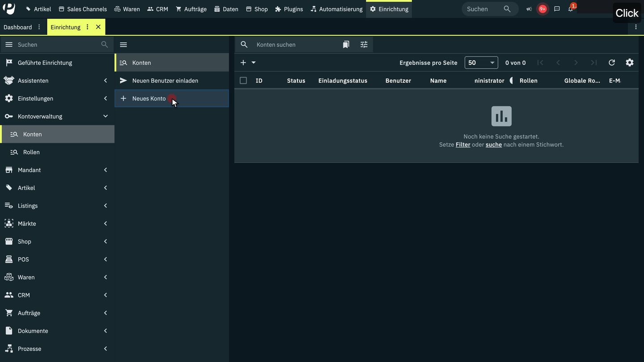Click the plentymarkets logo icon
The image size is (644, 362).
9,8
